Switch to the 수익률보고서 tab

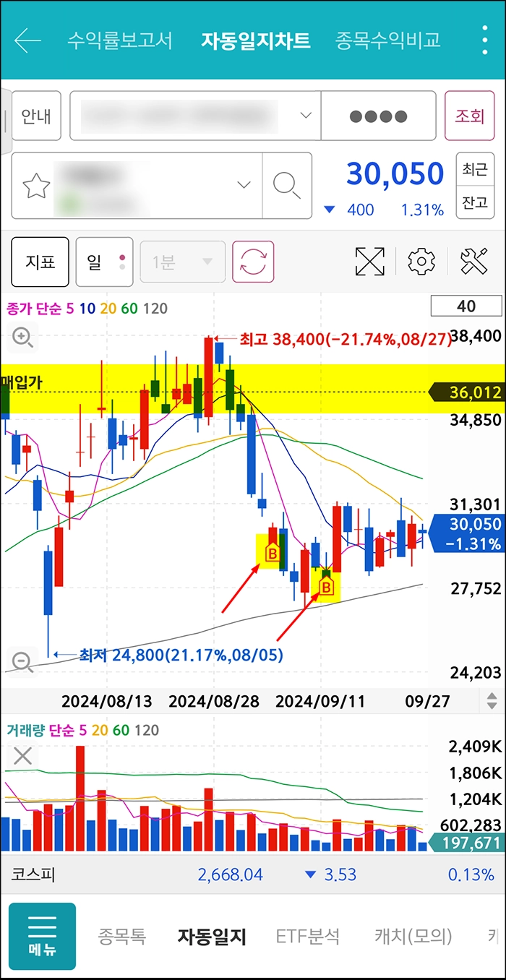coord(120,40)
